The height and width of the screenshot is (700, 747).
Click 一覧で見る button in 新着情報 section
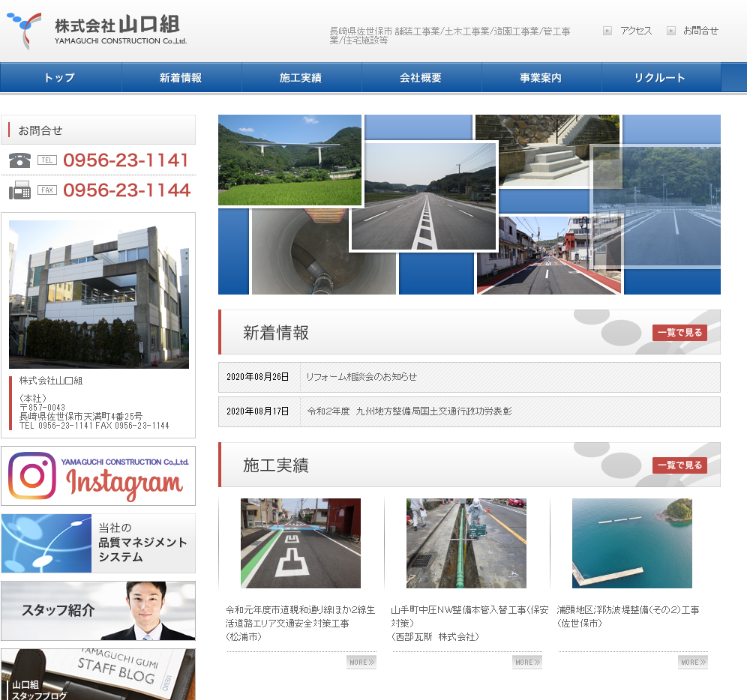679,333
